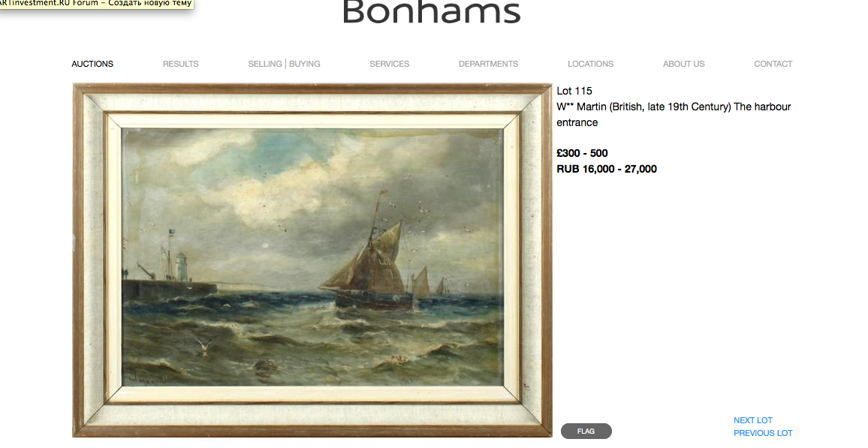The image size is (868, 448).
Task: Open the Services menu item
Action: (x=390, y=64)
